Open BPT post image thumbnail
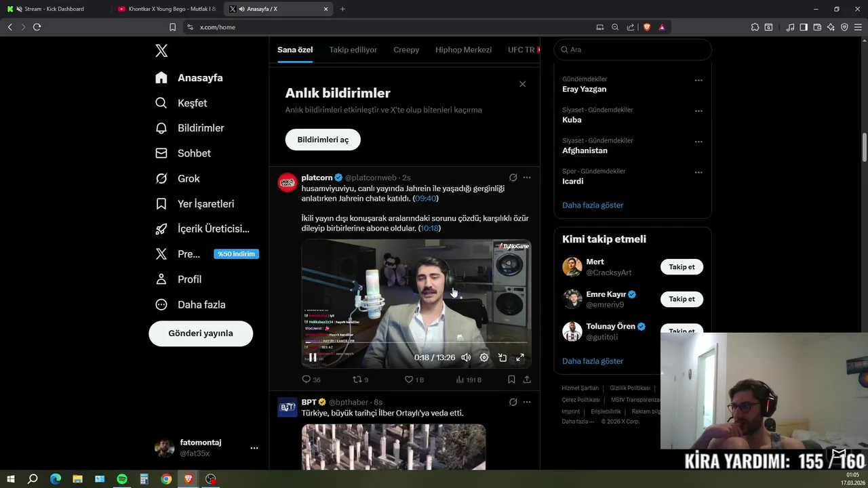The image size is (868, 488). pyautogui.click(x=393, y=447)
